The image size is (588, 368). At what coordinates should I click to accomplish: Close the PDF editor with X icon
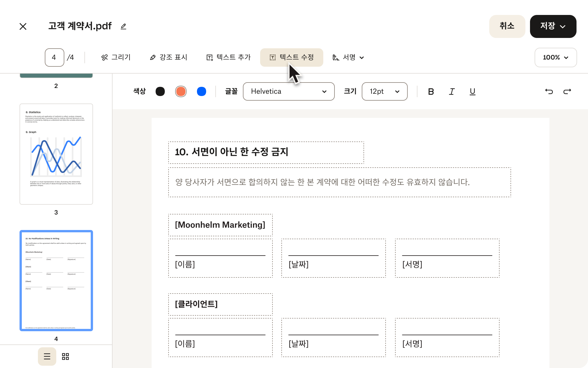click(23, 26)
